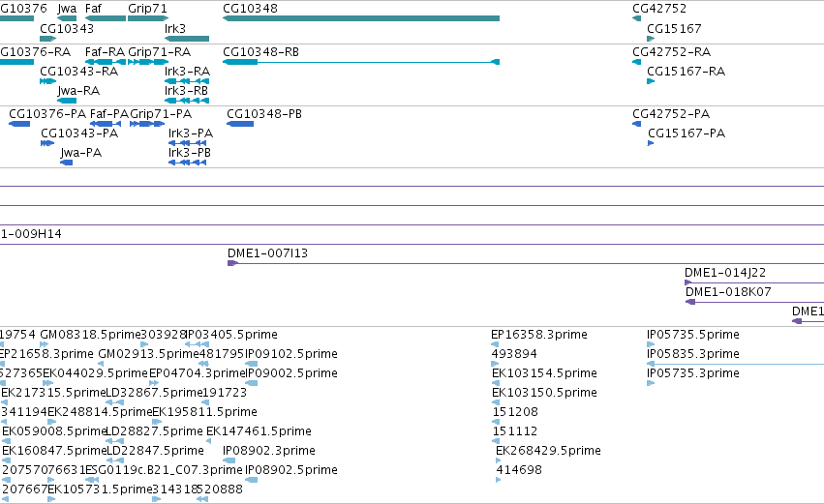This screenshot has height=504, width=824.
Task: Click the CG10348-PB protein block
Action: pyautogui.click(x=240, y=124)
